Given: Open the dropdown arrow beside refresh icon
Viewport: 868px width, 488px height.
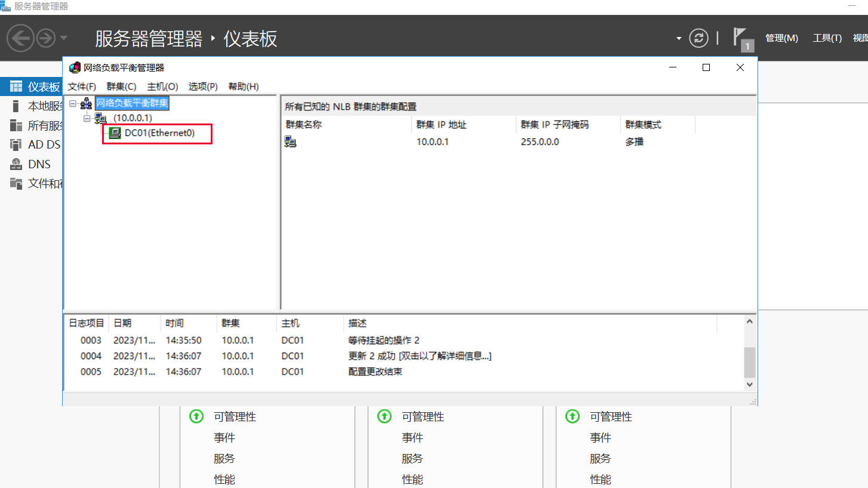Looking at the screenshot, I should [x=679, y=39].
